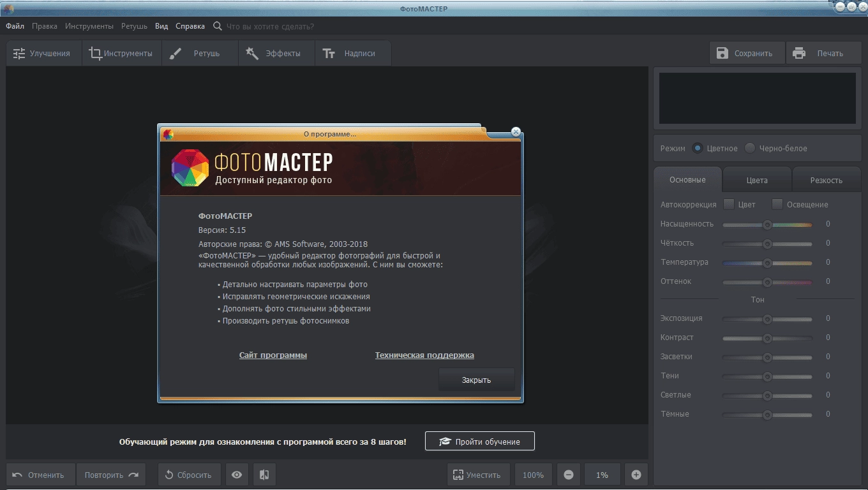Close the О программе dialog with X
This screenshot has width=868, height=490.
click(x=516, y=132)
